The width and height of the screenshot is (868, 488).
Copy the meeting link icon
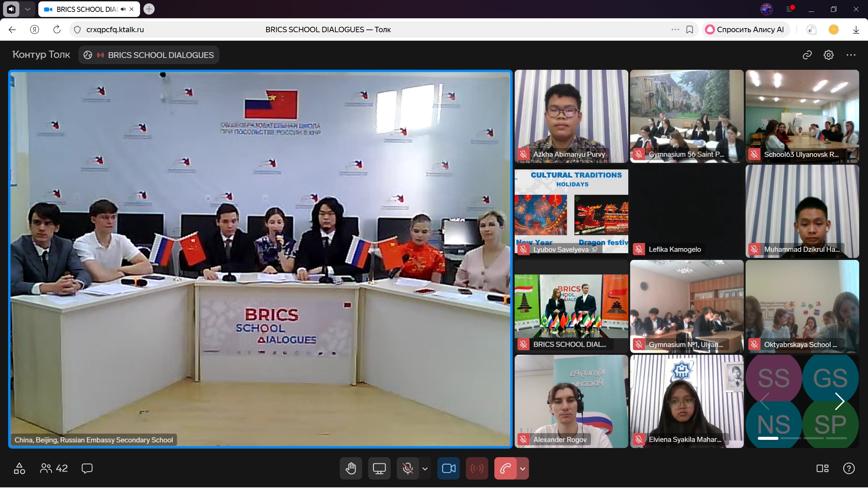tap(807, 55)
